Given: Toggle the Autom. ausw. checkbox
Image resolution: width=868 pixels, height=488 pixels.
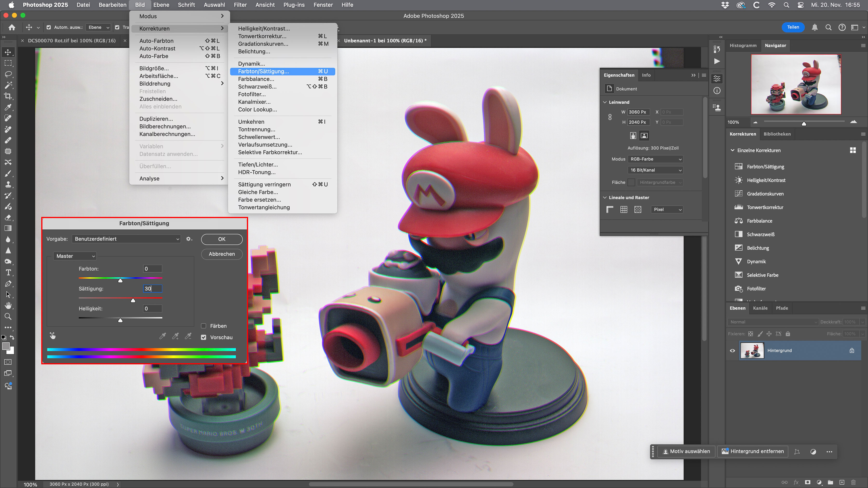Looking at the screenshot, I should point(49,27).
